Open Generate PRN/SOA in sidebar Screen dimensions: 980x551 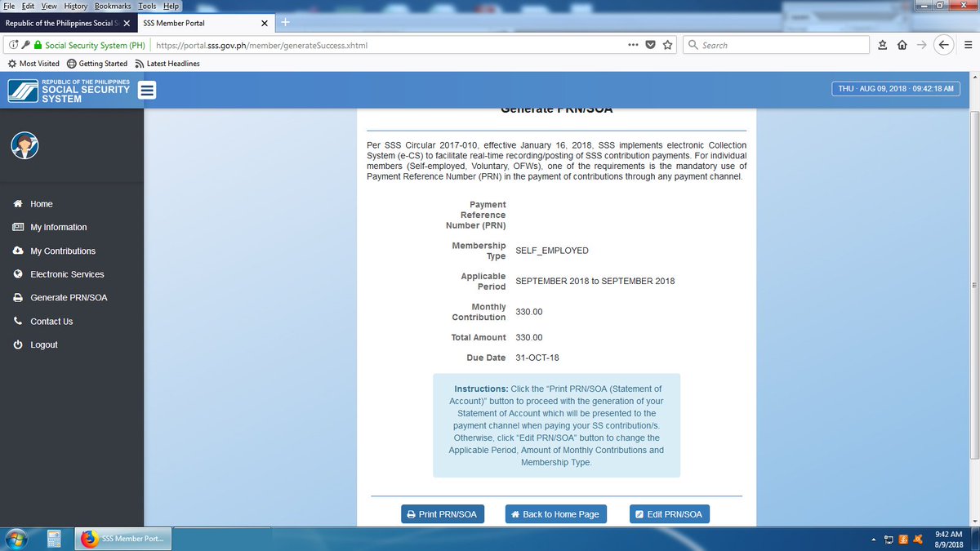(69, 297)
